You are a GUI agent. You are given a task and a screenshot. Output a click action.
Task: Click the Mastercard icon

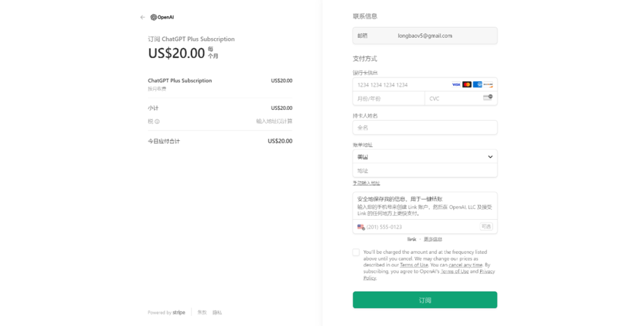point(467,85)
